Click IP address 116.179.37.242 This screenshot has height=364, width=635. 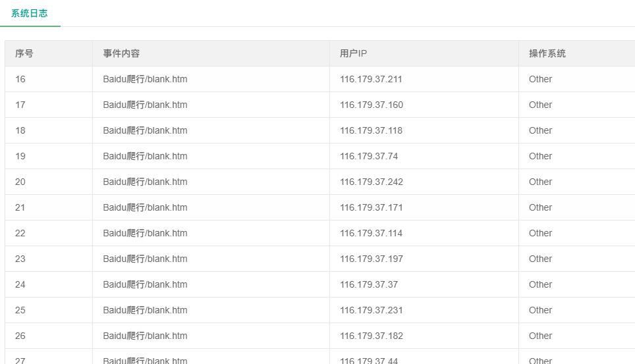click(372, 182)
